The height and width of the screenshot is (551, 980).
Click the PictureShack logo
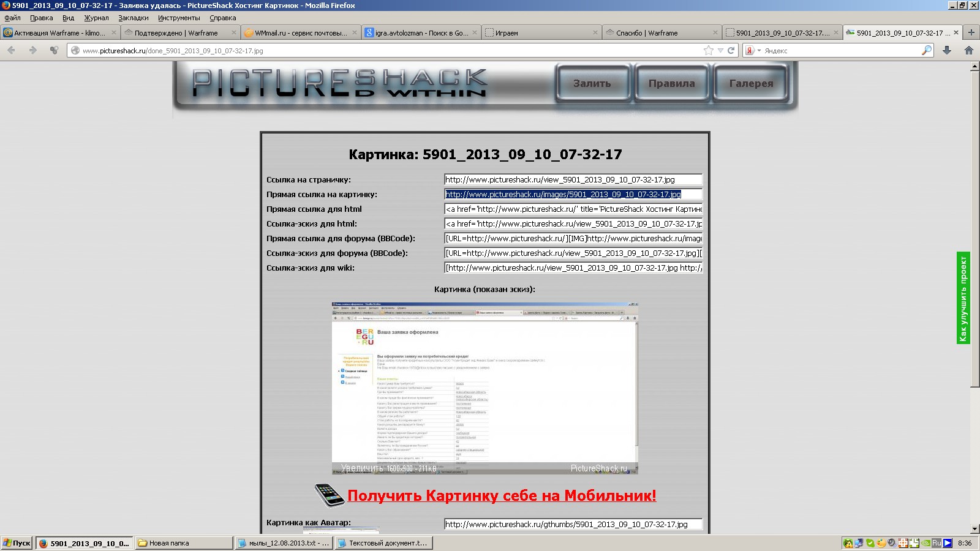pyautogui.click(x=340, y=83)
